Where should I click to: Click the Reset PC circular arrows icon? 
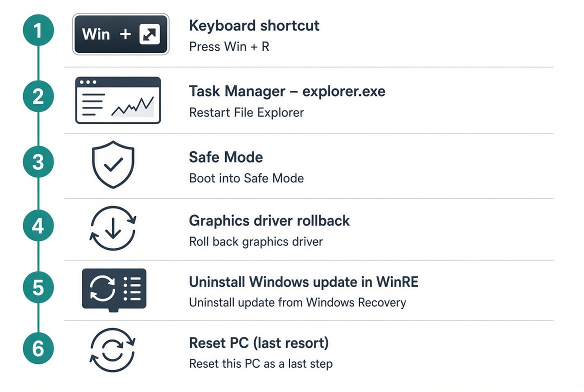tap(112, 350)
